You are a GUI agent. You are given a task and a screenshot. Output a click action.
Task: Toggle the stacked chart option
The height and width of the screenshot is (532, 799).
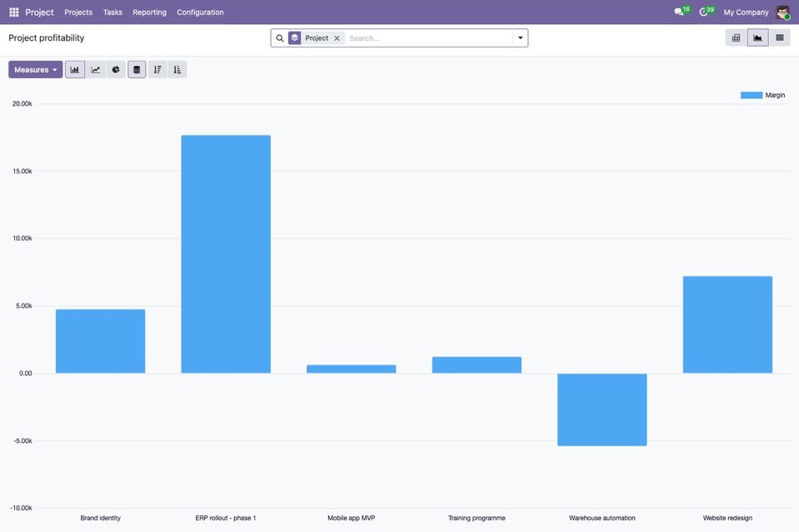pos(137,70)
